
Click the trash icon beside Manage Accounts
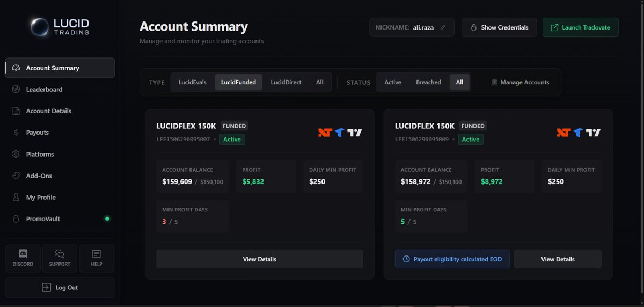494,82
